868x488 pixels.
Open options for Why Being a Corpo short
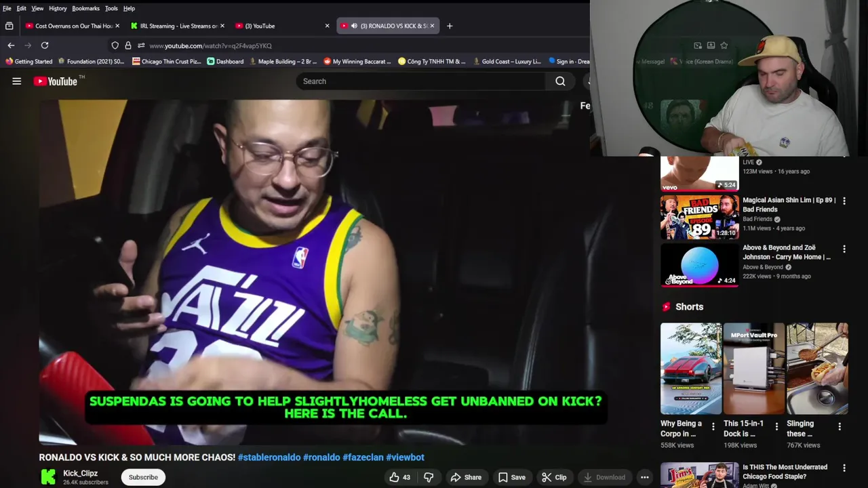pyautogui.click(x=713, y=426)
